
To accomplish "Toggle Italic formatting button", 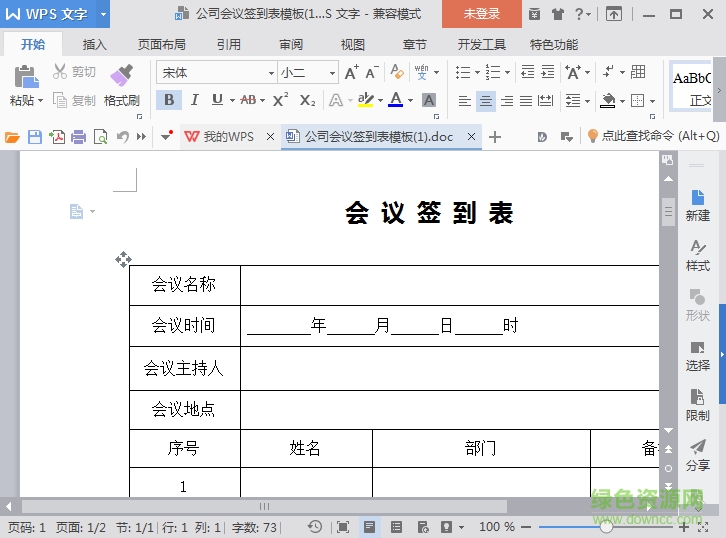I will click(x=193, y=100).
